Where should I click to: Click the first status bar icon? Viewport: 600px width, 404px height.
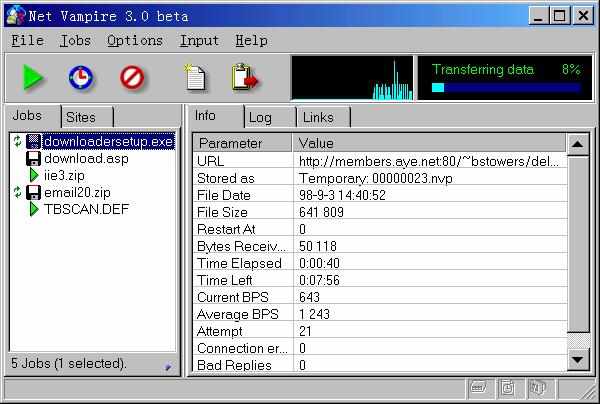(x=478, y=388)
